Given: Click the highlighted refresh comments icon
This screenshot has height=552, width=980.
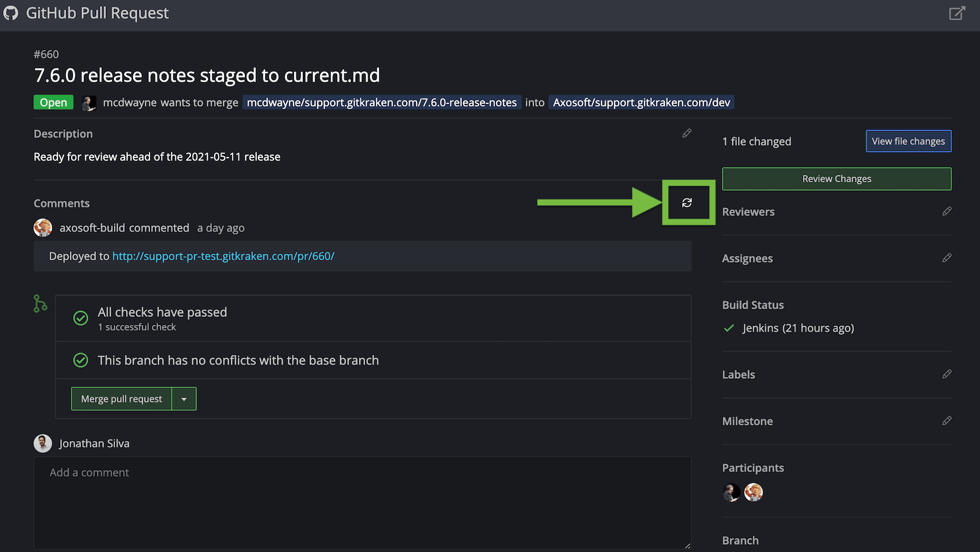Looking at the screenshot, I should coord(688,202).
